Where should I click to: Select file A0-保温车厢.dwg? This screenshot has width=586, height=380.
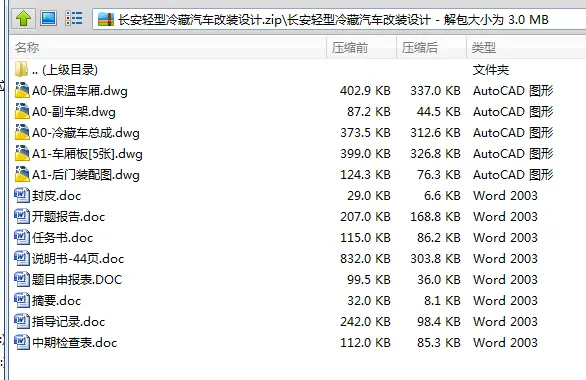(x=80, y=91)
